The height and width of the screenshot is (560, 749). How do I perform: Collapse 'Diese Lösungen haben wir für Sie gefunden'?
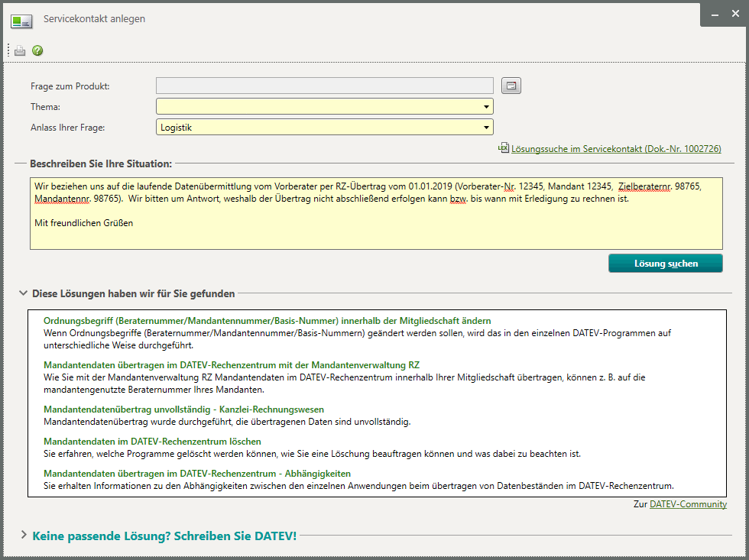[x=23, y=293]
